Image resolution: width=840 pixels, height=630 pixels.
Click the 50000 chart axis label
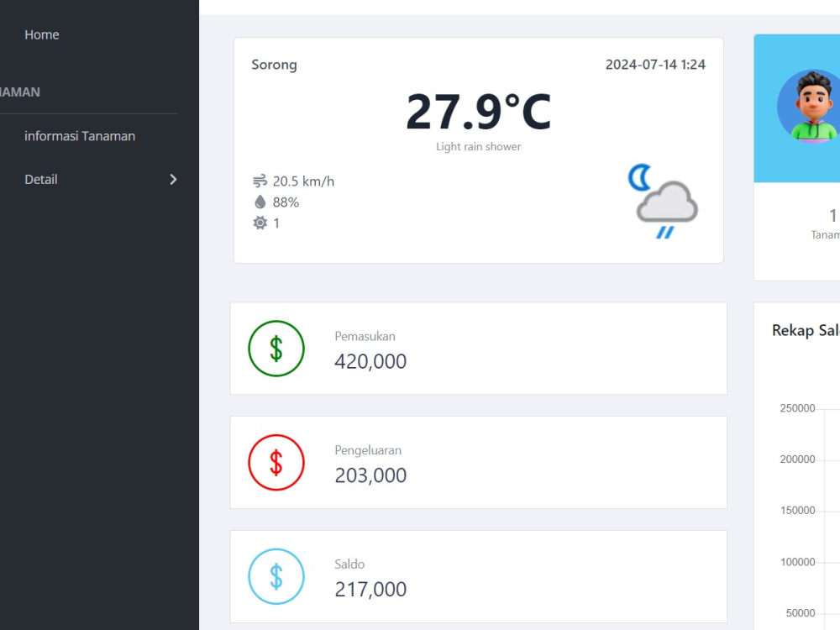click(x=801, y=613)
